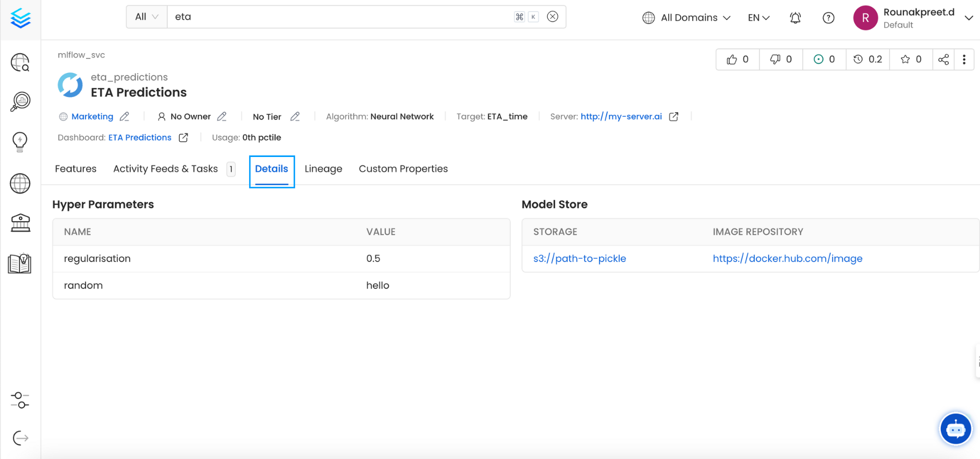Click the Logout sidebar icon
980x459 pixels.
(x=20, y=438)
